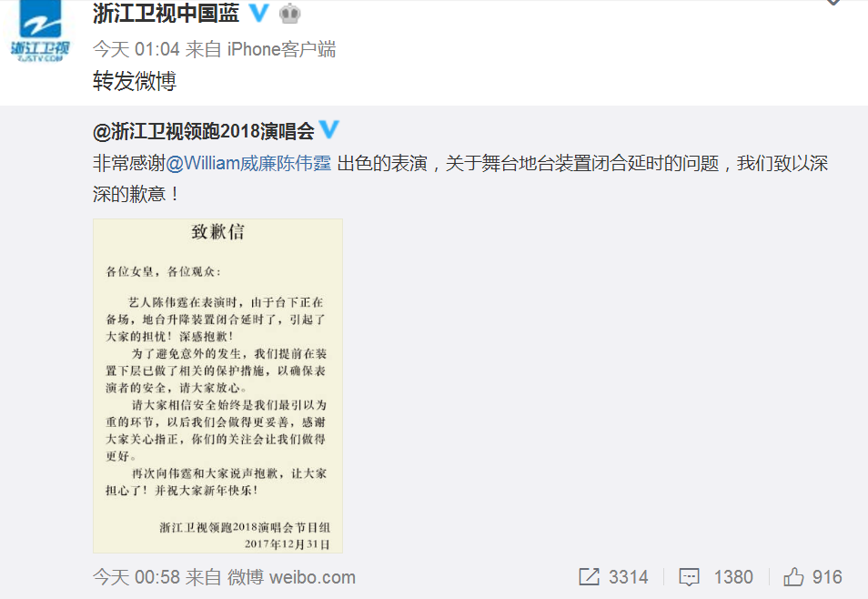
Task: Like the post with thumbs-up icon
Action: [x=793, y=577]
